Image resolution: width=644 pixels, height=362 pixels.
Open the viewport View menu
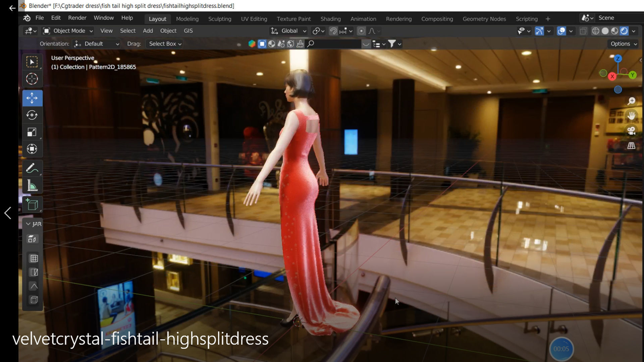tap(106, 31)
